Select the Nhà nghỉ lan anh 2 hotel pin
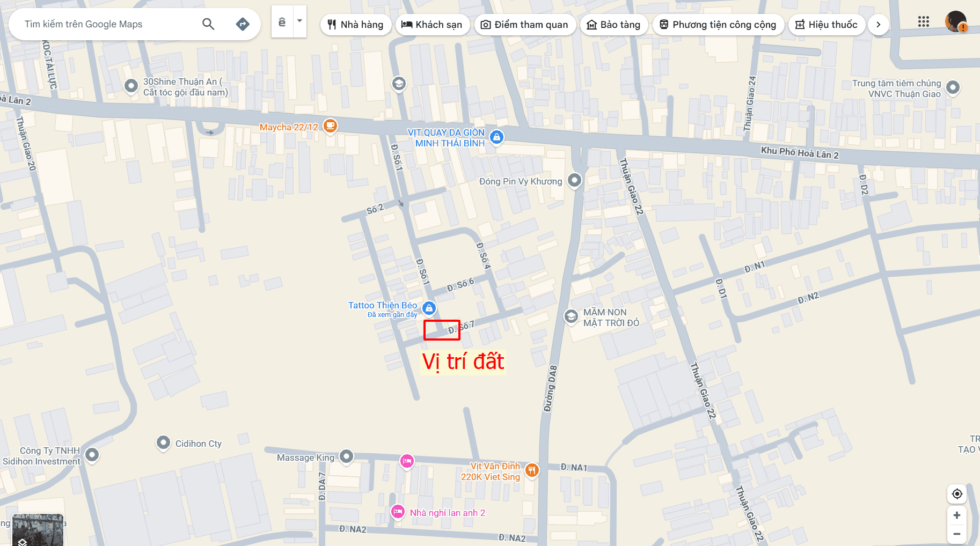This screenshot has width=980, height=546. coord(398,512)
